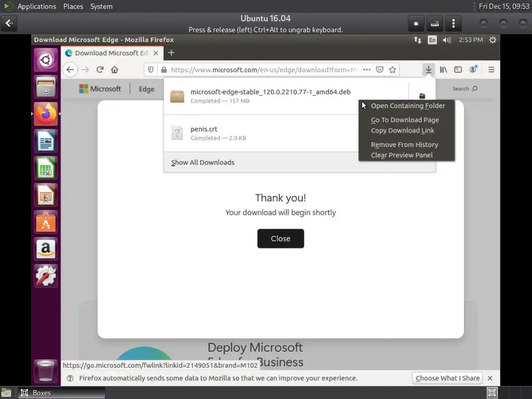Viewport: 532px width, 399px height.
Task: Click the show desktop taskbar icon
Action: pyautogui.click(x=6, y=393)
